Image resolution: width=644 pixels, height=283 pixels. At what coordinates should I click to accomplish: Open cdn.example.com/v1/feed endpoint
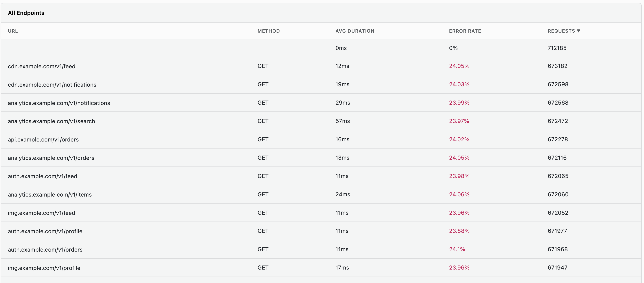pos(42,66)
